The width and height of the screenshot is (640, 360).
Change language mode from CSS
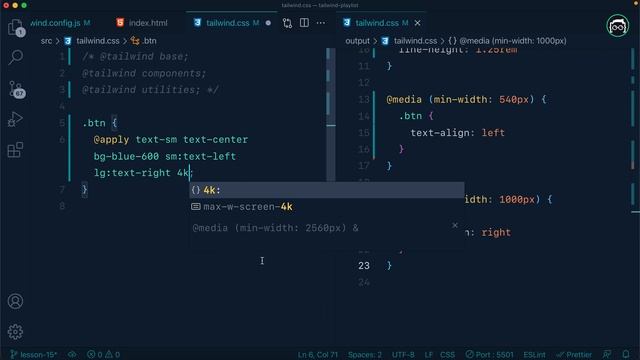(447, 354)
